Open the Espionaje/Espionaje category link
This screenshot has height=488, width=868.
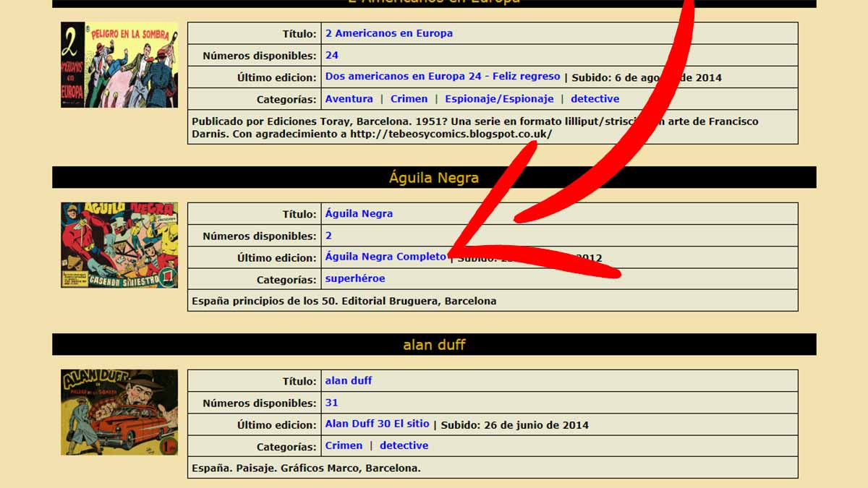(x=499, y=99)
